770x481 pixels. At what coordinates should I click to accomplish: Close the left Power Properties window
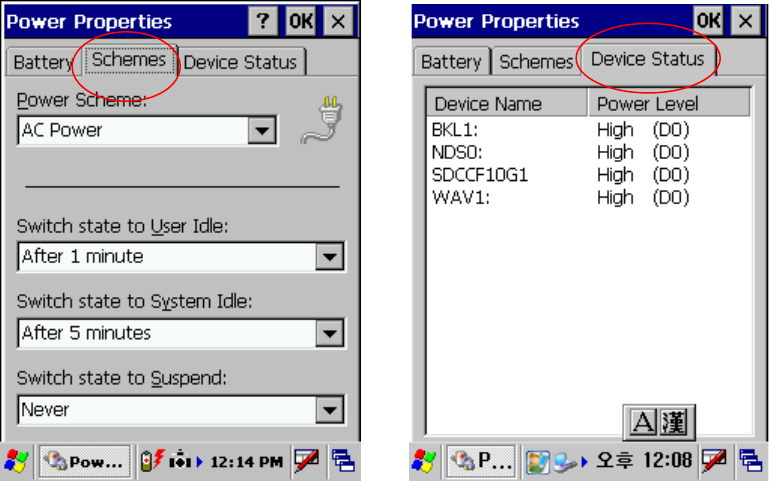click(338, 21)
